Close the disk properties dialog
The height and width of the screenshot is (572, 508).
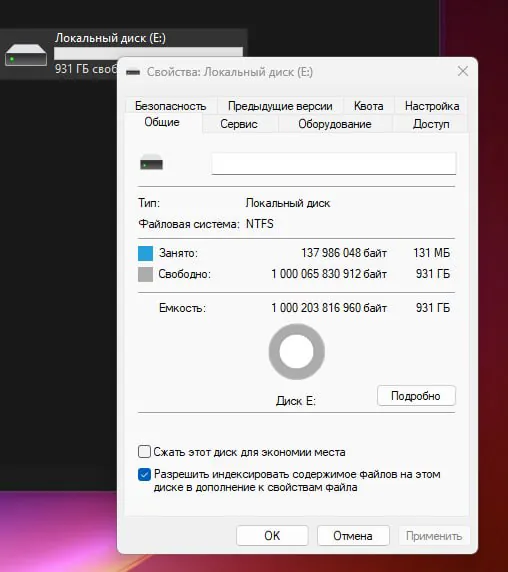coord(463,71)
